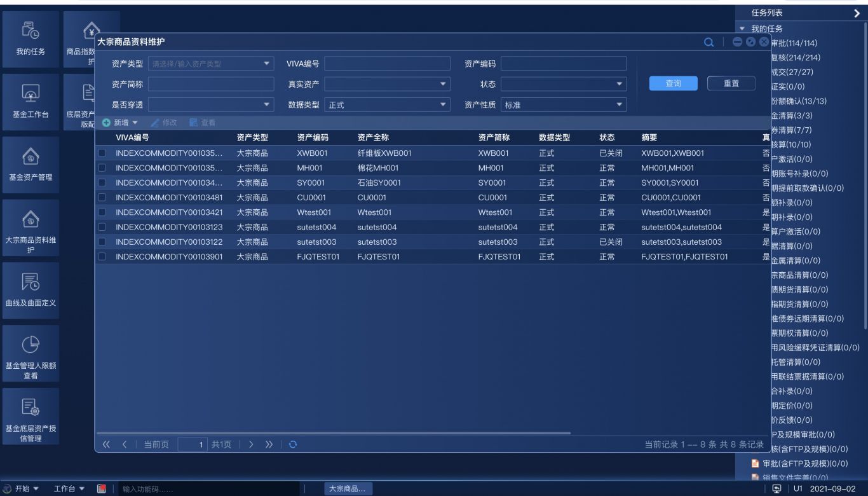The image size is (868, 496).
Task: Click the 新增 plus icon in toolbar
Action: point(107,123)
